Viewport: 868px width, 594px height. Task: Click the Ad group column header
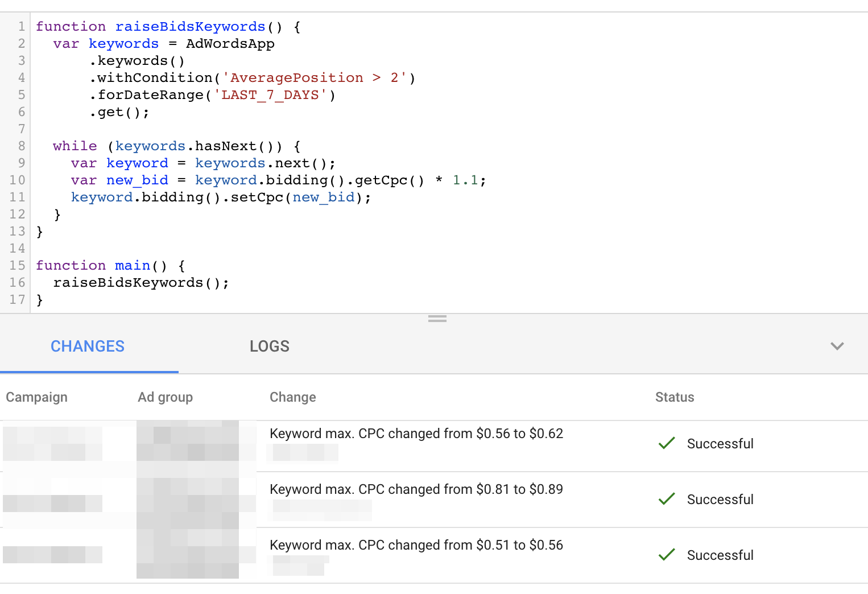click(165, 397)
